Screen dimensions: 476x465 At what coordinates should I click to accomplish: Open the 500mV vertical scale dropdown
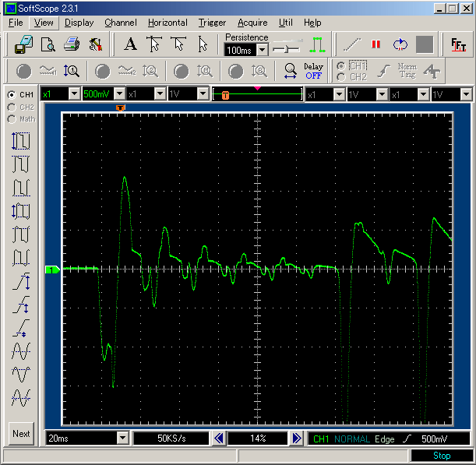118,94
